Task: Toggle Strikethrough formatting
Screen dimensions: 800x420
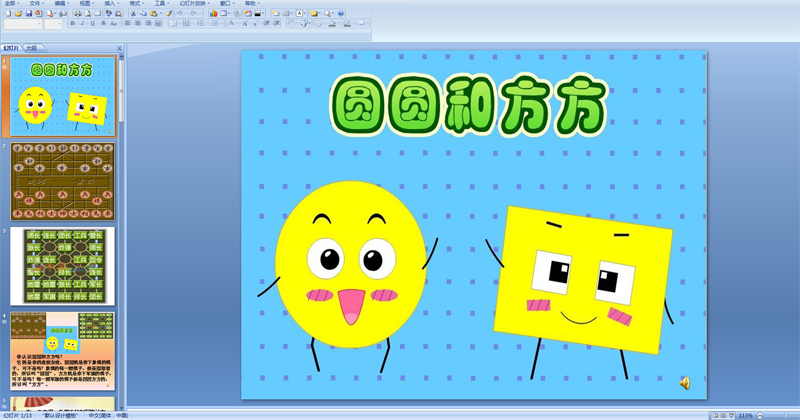Action: pos(104,23)
